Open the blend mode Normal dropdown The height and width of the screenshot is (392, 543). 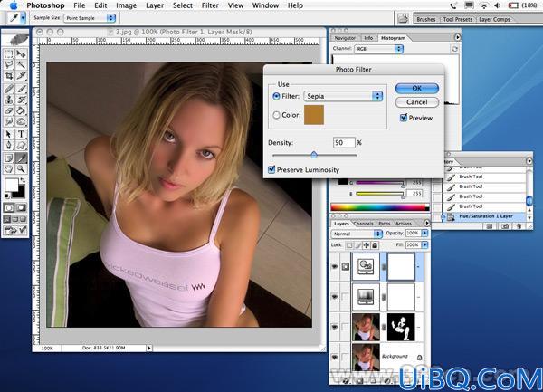tap(357, 234)
